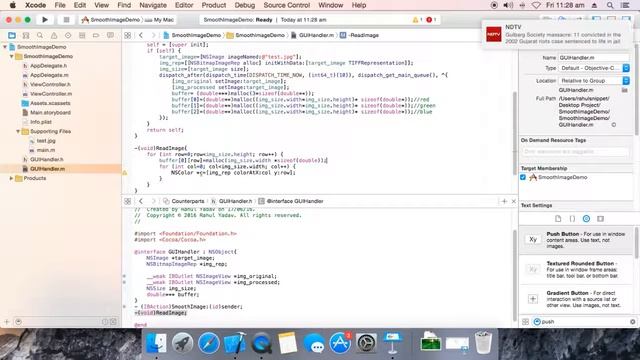Open Safari from the Dock
This screenshot has width=640, height=360.
[x=209, y=343]
